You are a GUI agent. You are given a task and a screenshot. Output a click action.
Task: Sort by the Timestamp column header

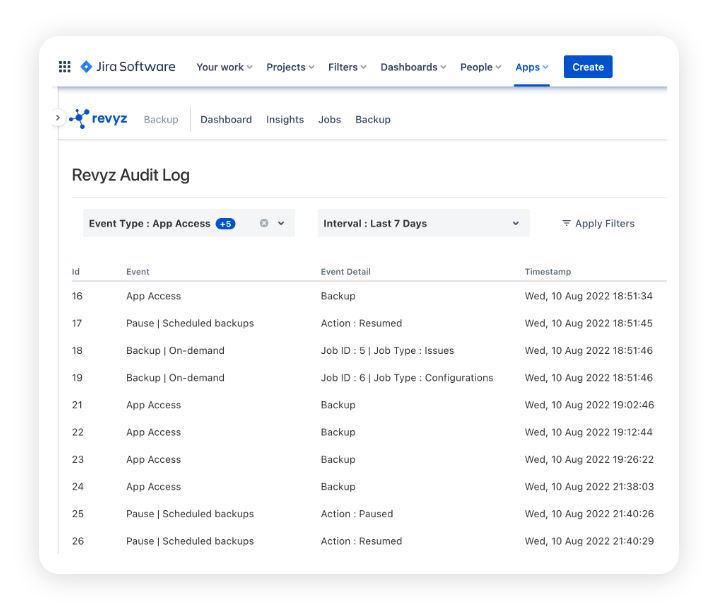[x=548, y=272]
